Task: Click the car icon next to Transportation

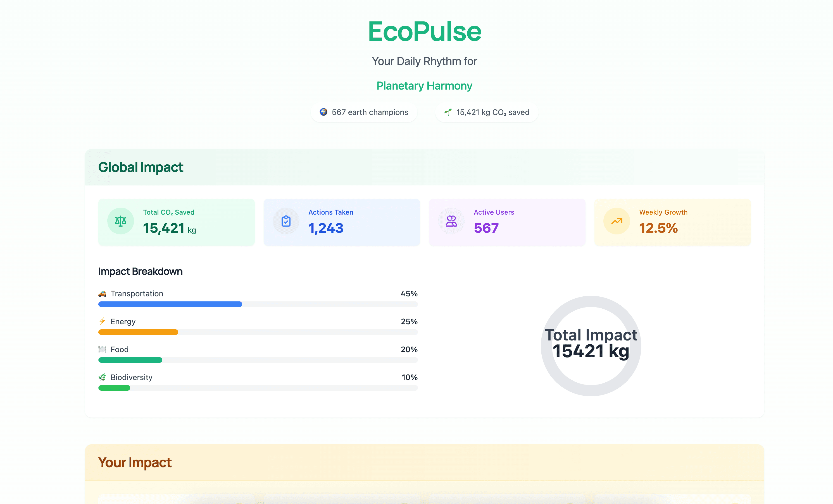Action: click(102, 294)
